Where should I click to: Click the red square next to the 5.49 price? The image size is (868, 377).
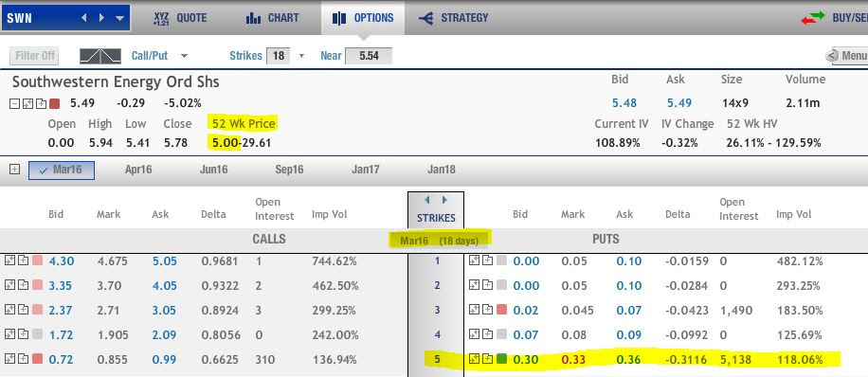click(x=54, y=103)
